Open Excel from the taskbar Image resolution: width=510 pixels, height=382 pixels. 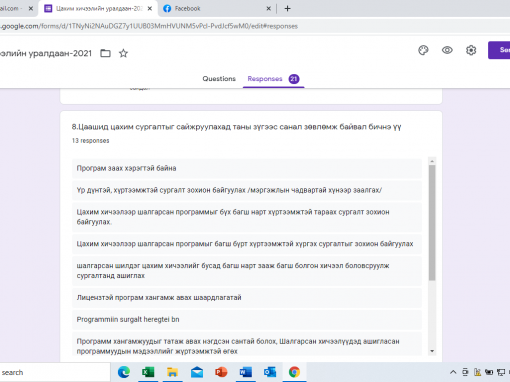point(148,372)
